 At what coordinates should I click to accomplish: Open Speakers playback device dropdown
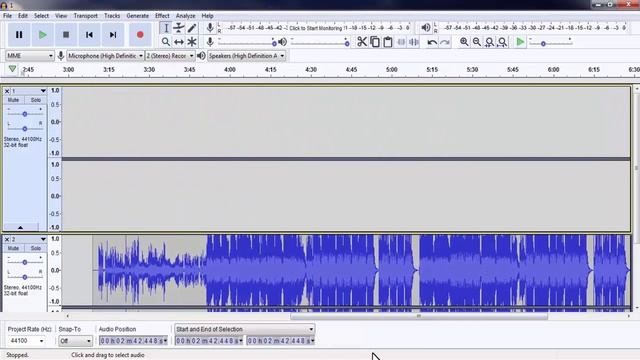click(247, 56)
